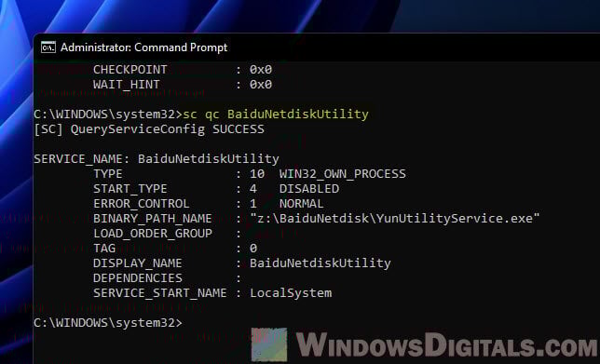Click the 'DEPENDENCIES' label
The height and width of the screenshot is (364, 600).
coord(138,278)
